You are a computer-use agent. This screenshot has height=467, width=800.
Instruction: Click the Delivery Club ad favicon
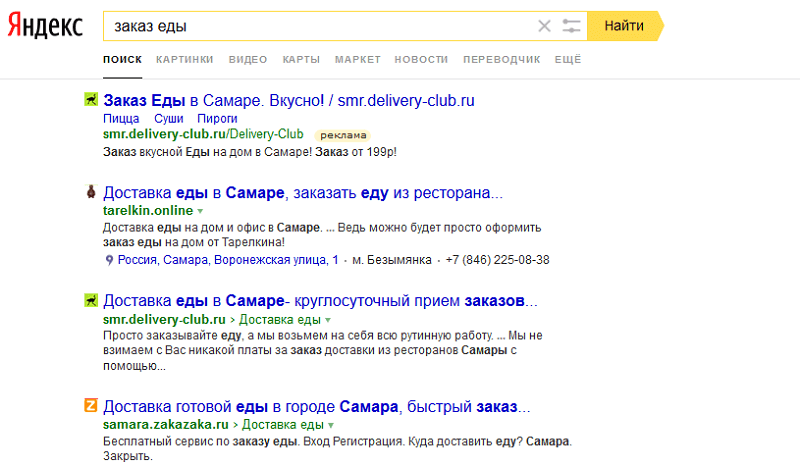[91, 100]
